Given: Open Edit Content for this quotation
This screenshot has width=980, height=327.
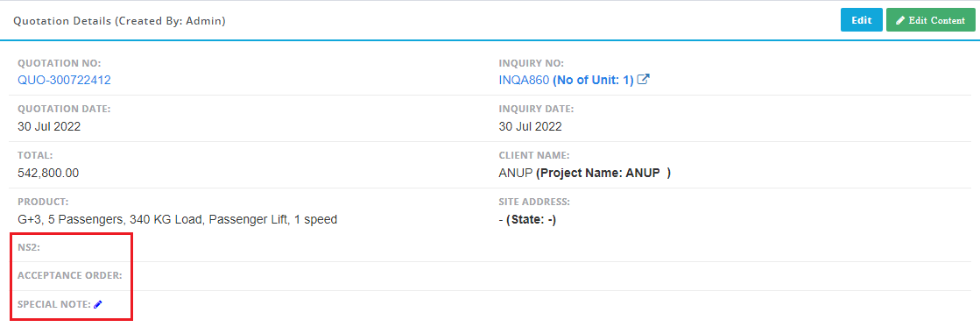Looking at the screenshot, I should coord(931,20).
